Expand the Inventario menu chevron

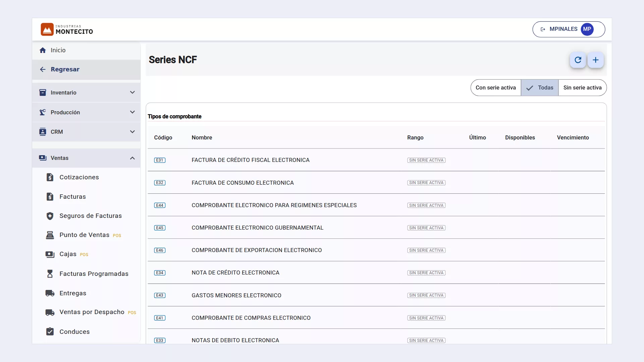[132, 93]
